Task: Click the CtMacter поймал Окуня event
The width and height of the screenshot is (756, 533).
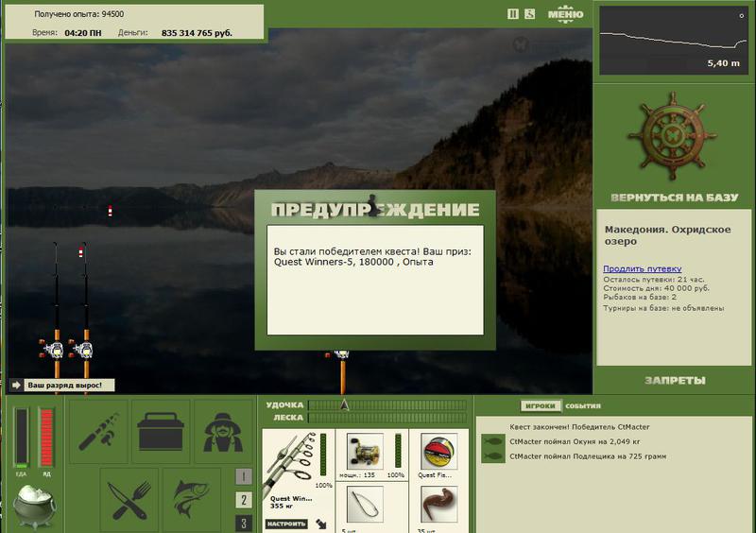Action: click(575, 441)
